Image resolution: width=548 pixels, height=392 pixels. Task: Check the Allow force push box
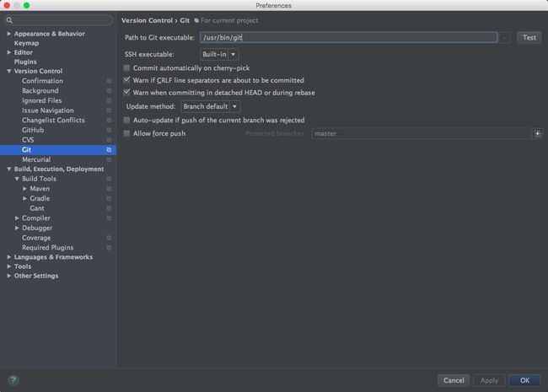[x=126, y=133]
